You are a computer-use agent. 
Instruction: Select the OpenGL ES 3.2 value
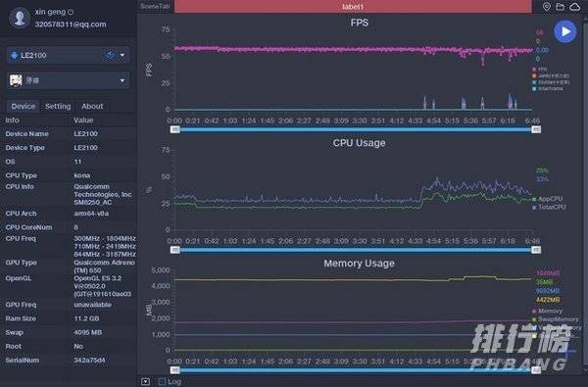click(x=102, y=286)
